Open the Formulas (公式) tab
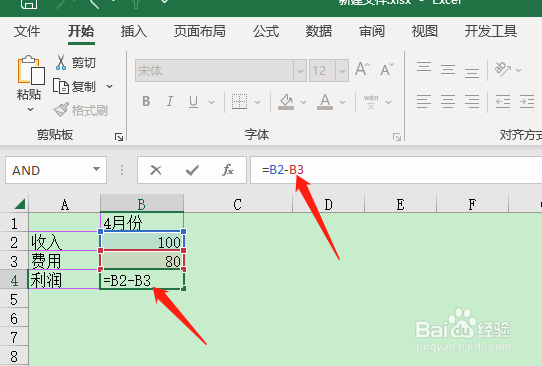 click(266, 31)
